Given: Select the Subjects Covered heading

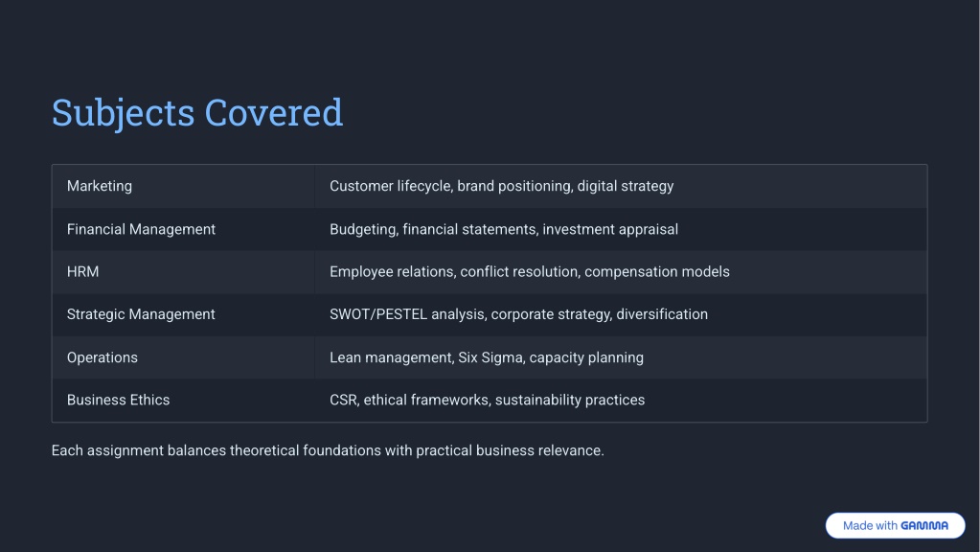Looking at the screenshot, I should pos(197,113).
